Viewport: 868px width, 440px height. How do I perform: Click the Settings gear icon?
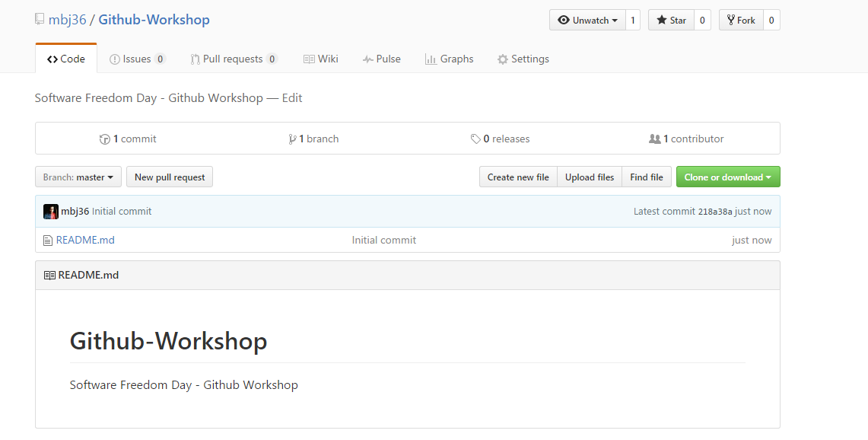point(503,59)
